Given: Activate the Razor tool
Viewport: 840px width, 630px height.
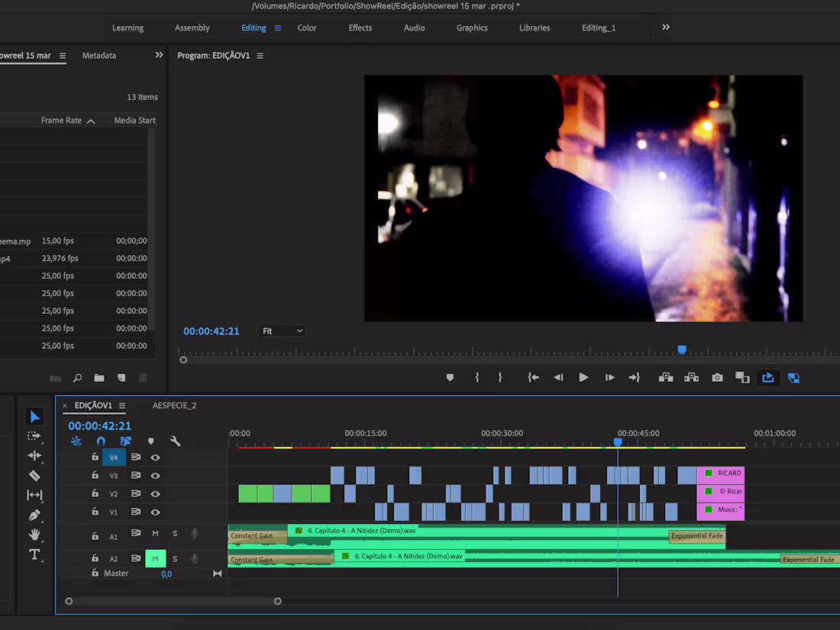Looking at the screenshot, I should point(34,475).
